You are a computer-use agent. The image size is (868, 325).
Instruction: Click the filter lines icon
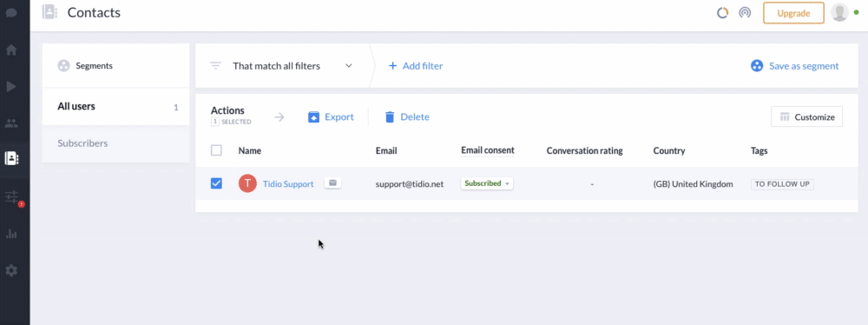(x=216, y=66)
